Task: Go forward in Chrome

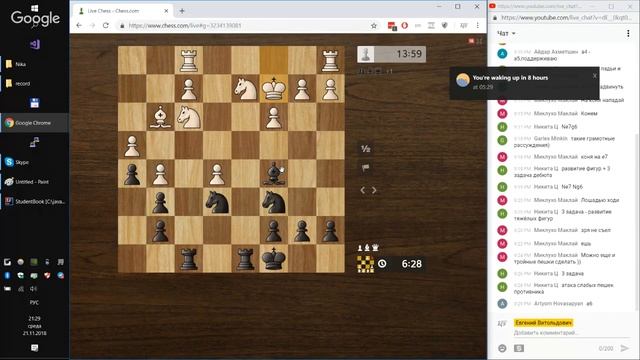Action: click(92, 25)
